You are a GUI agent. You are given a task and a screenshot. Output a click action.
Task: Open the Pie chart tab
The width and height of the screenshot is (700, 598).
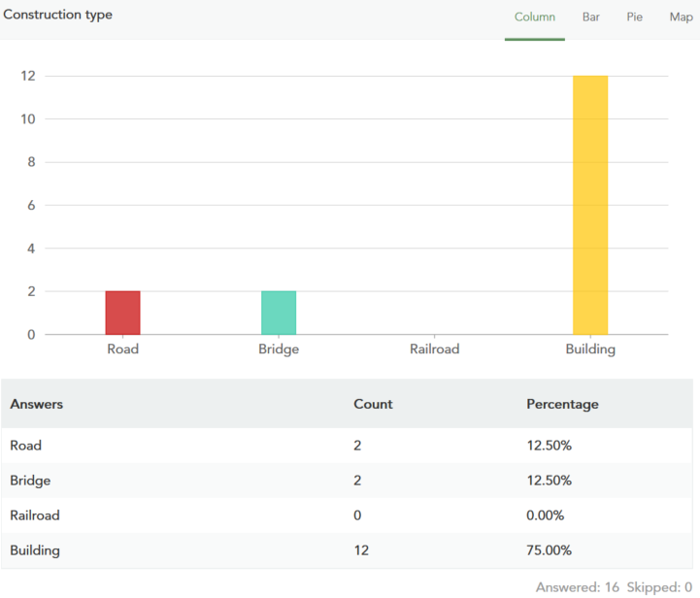point(634,17)
